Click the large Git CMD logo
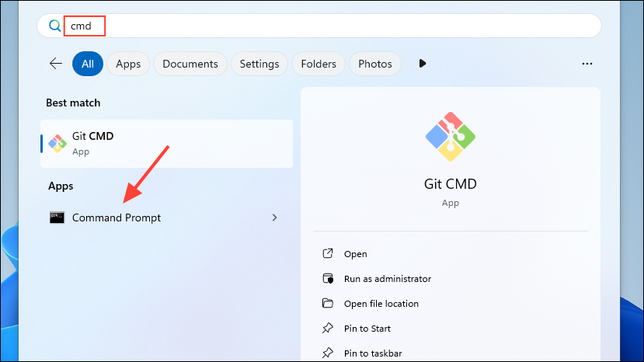This screenshot has width=644, height=362. click(450, 137)
